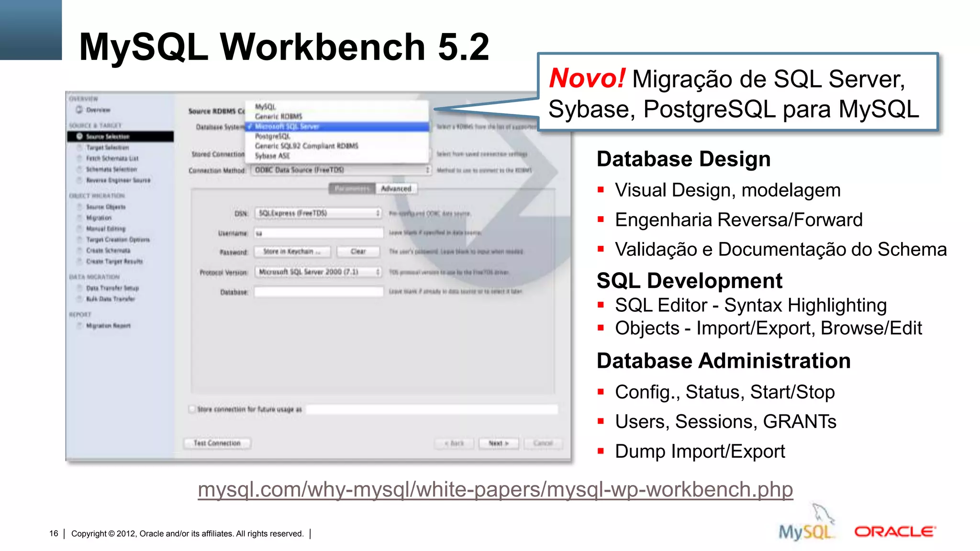
Task: Select the Source Objects step
Action: coord(105,207)
